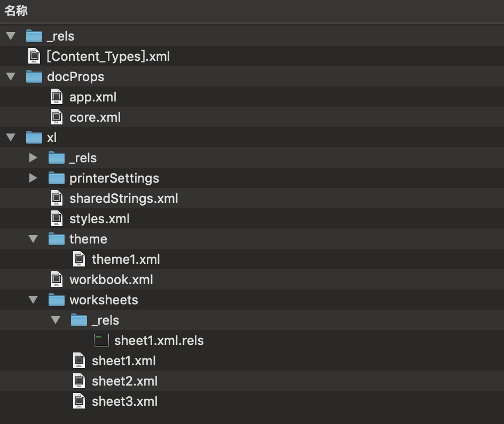Click the workbook.xml file icon
Screen dimensions: 504x424
pyautogui.click(x=57, y=279)
